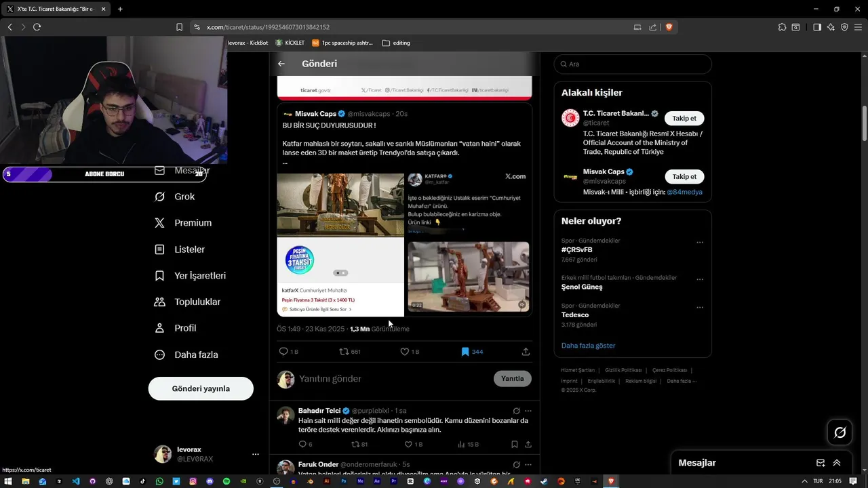Open Listeler in the left navigation

pos(180,249)
